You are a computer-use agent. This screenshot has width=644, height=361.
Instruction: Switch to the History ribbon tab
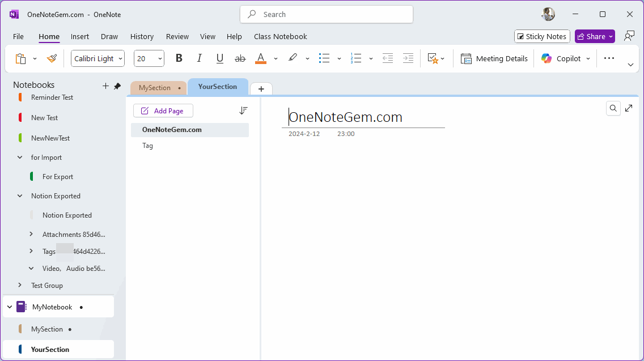point(142,36)
